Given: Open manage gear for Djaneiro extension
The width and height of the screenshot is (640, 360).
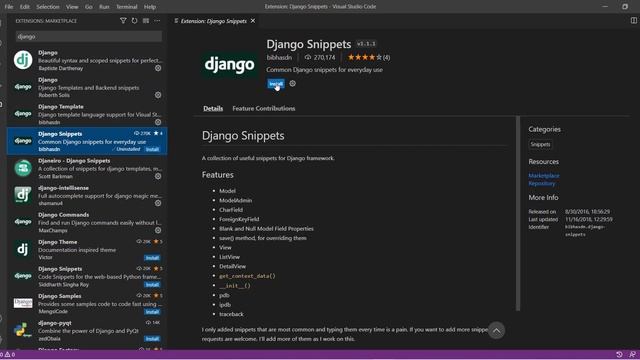Looking at the screenshot, I should click(158, 176).
